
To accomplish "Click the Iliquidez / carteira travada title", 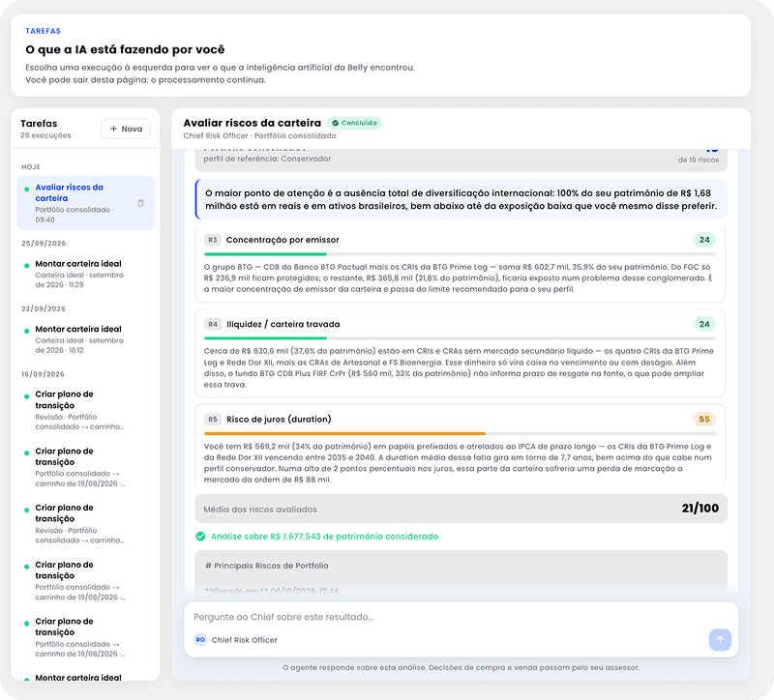I will pos(283,324).
